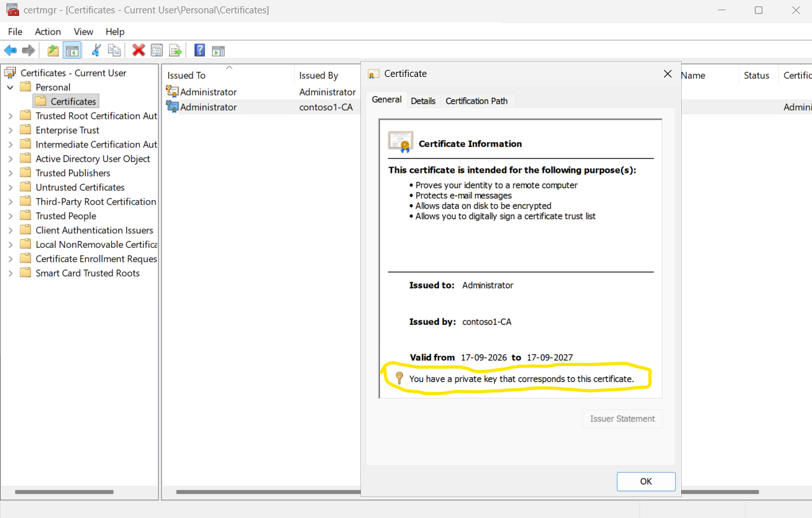Click the Certificates - Current User root icon
The height and width of the screenshot is (518, 812).
coord(10,72)
